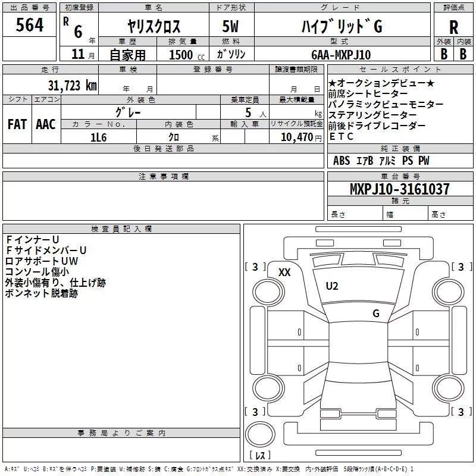
Task: Click vehicle history 自家用
Action: click(127, 55)
